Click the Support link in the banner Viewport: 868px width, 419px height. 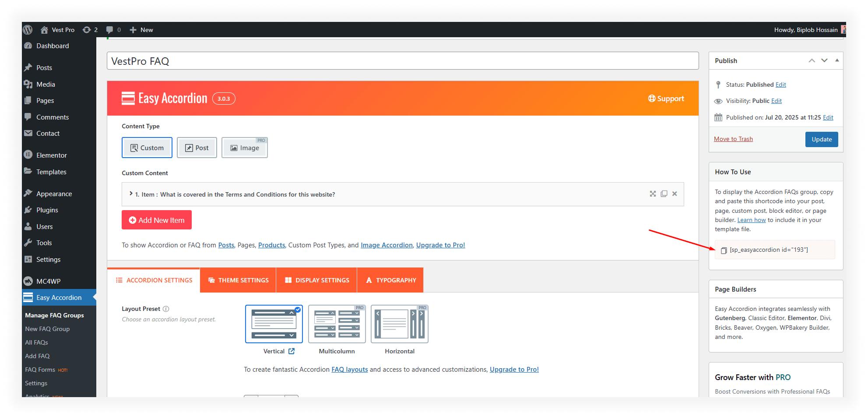[x=666, y=99]
